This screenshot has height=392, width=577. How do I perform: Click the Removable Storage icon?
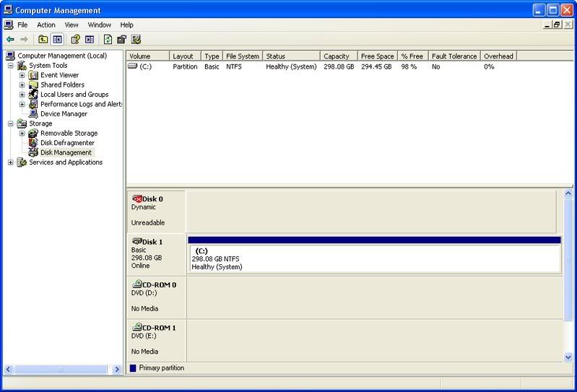[33, 133]
